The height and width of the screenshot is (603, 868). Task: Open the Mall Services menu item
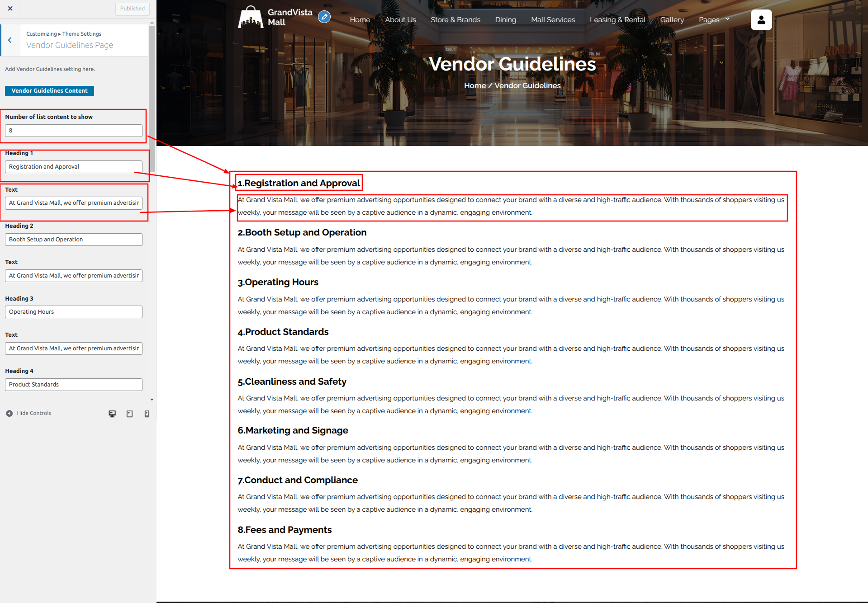tap(553, 20)
